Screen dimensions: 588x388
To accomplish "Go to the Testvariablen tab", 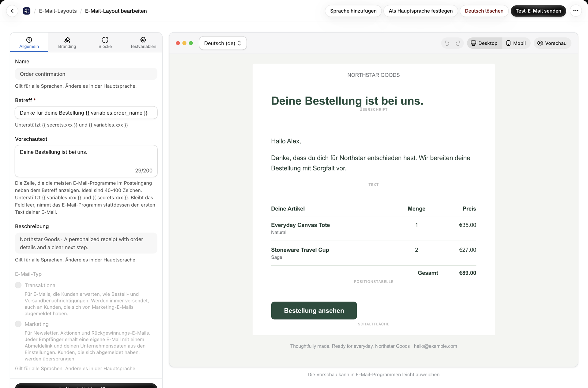I will pyautogui.click(x=143, y=43).
